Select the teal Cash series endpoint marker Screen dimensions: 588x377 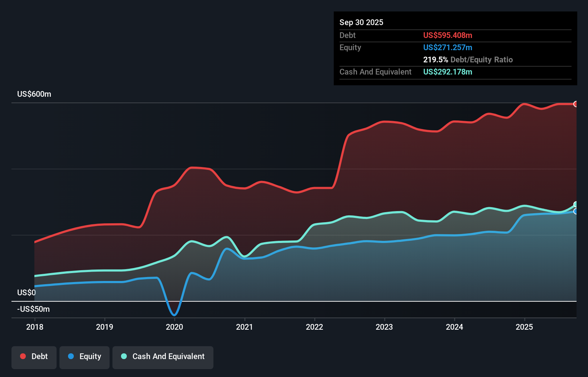[x=576, y=205]
